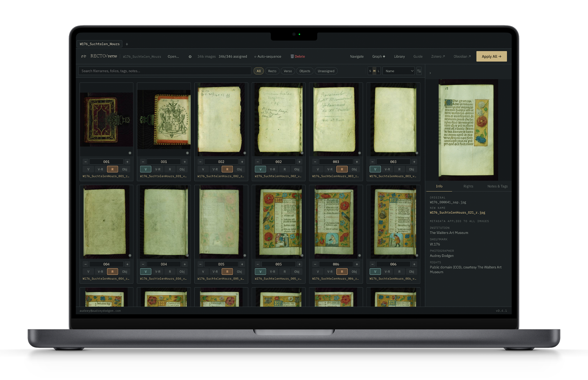Increment folio number on W176_SuchtelenHours_004_v card
The height and width of the screenshot is (380, 588).
tap(185, 264)
